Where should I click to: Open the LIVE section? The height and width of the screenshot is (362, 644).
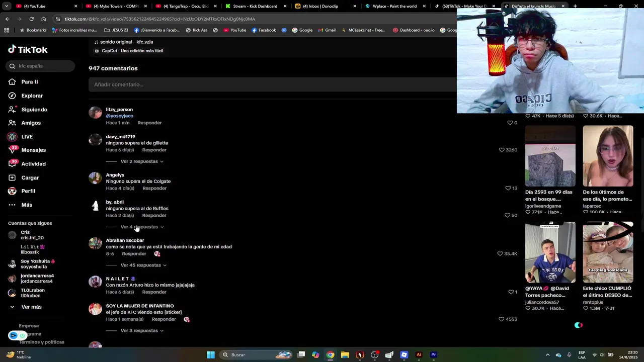pos(27,137)
